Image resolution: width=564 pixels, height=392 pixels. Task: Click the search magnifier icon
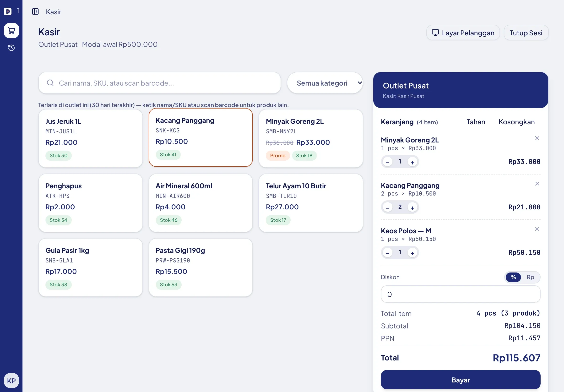click(50, 83)
